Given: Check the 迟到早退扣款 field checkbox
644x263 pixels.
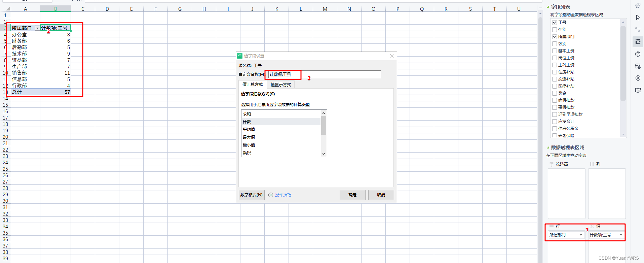Looking at the screenshot, I should 555,114.
